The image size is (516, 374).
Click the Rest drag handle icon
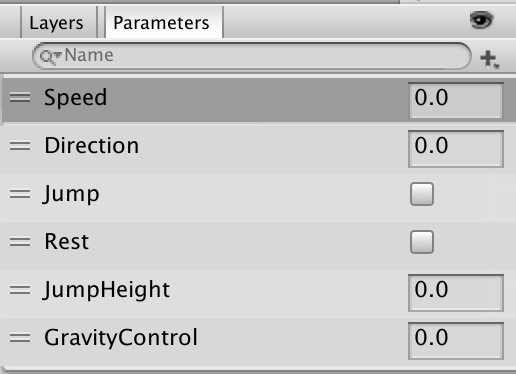click(x=20, y=242)
